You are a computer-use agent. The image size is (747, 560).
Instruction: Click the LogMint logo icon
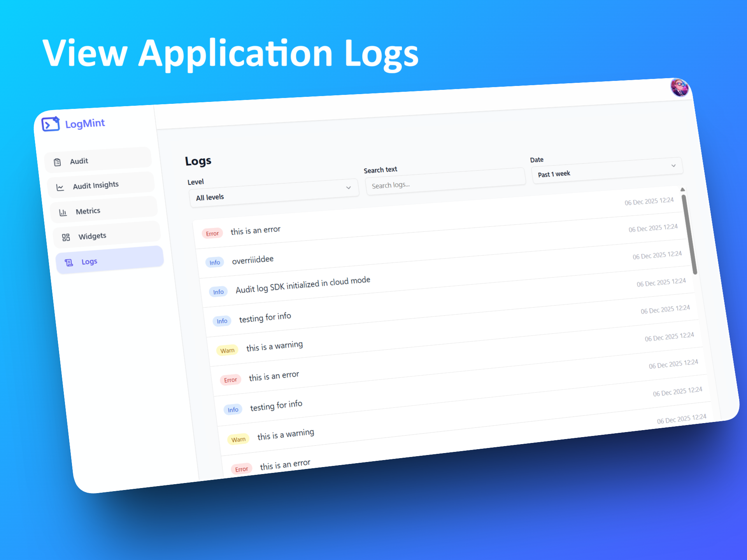coord(50,124)
